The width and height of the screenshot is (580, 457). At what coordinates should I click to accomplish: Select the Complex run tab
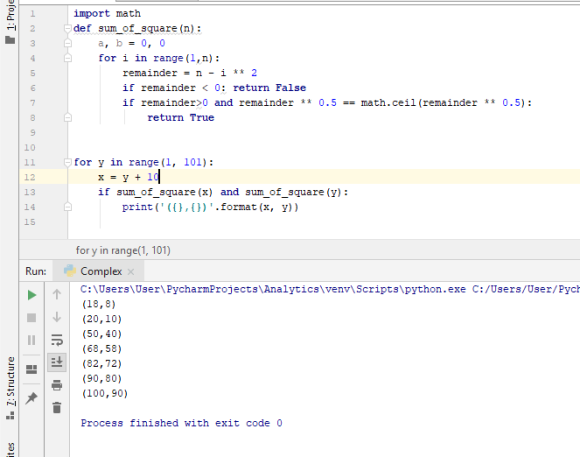(98, 271)
